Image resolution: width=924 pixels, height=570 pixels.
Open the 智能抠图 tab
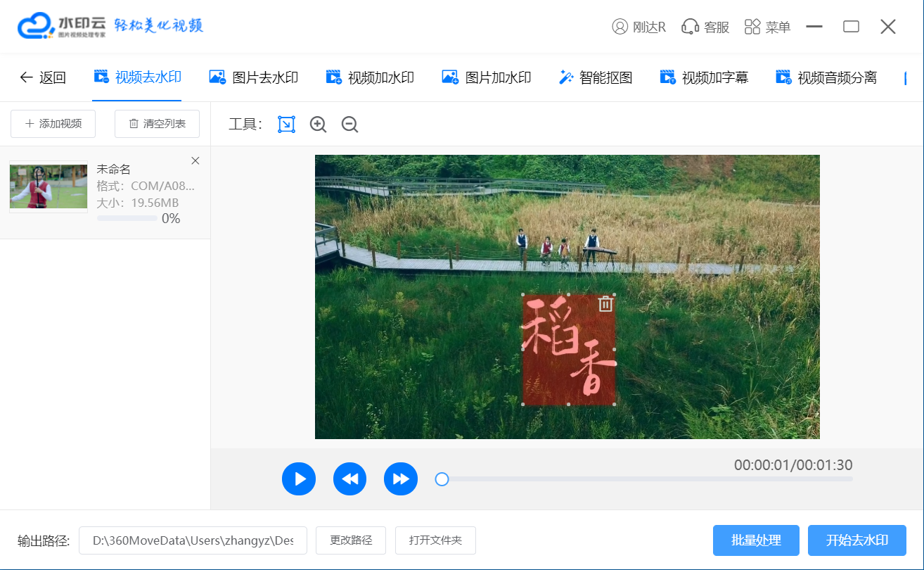coord(596,77)
